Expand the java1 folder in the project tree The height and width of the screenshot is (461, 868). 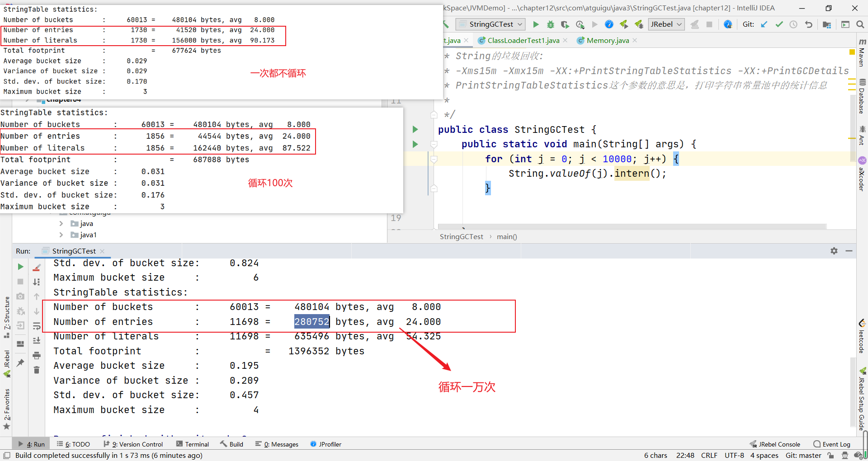[61, 235]
